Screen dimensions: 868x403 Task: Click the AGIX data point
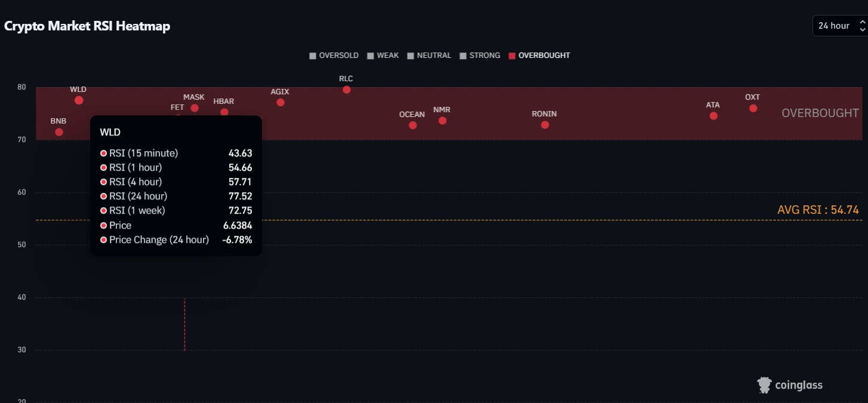click(x=279, y=102)
